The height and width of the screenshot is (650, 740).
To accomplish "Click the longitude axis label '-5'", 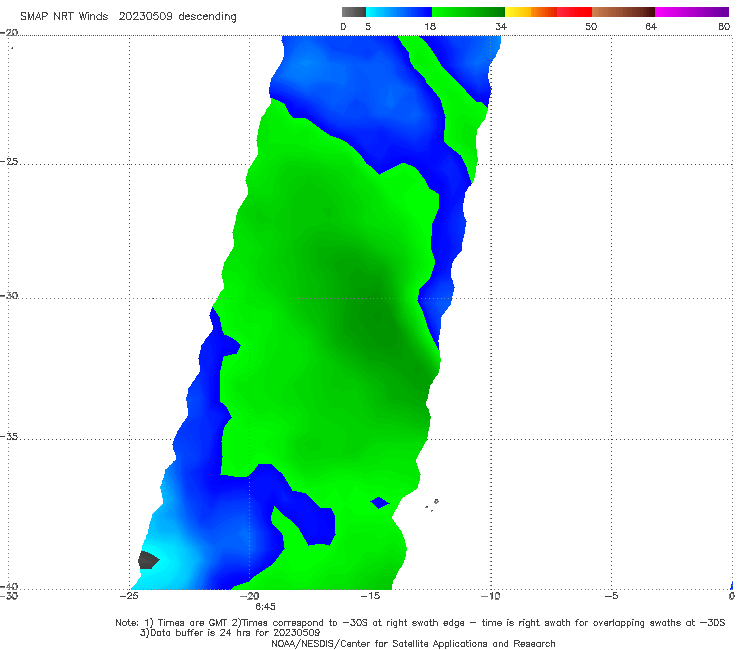I will [x=611, y=596].
